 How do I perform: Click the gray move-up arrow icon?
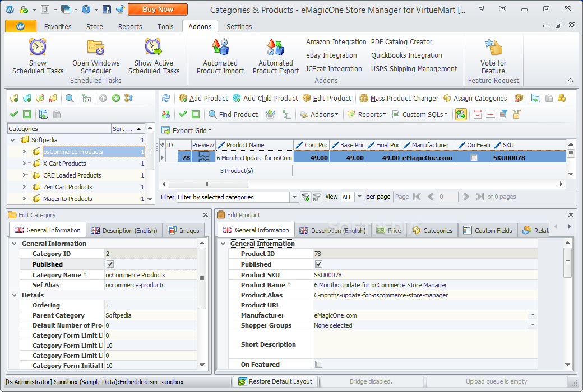103,98
